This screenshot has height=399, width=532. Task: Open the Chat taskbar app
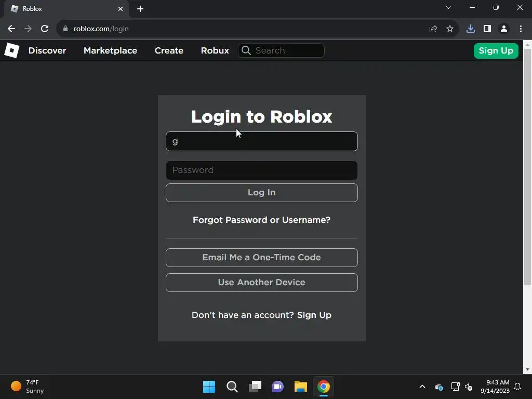click(277, 387)
